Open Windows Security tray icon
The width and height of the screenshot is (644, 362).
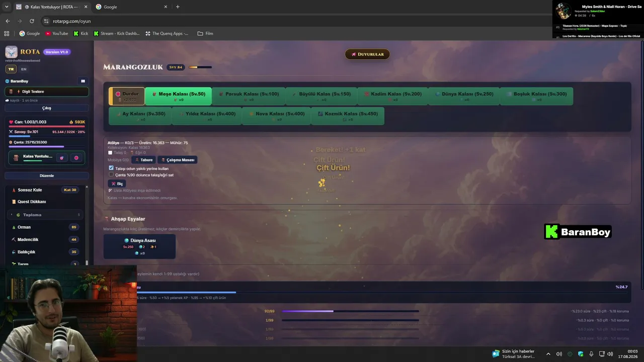(581, 354)
